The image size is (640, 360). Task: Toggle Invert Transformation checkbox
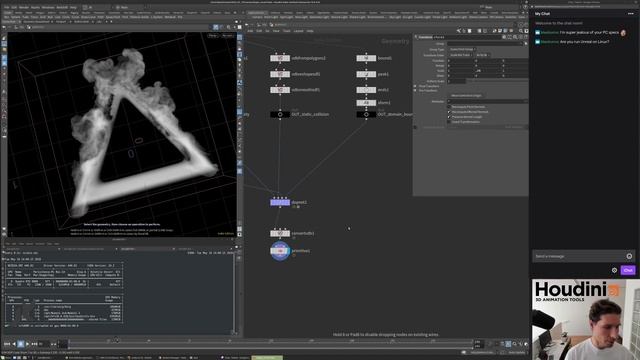[449, 122]
